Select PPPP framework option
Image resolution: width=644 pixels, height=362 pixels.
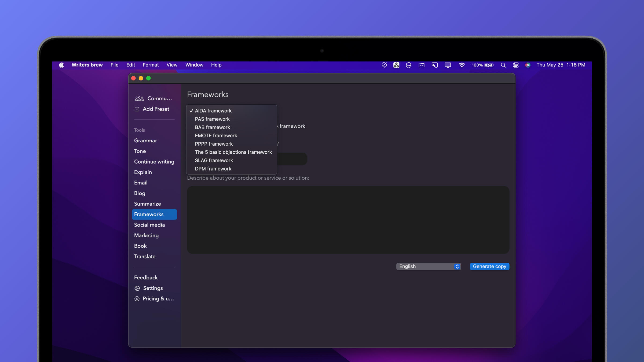click(x=231, y=144)
